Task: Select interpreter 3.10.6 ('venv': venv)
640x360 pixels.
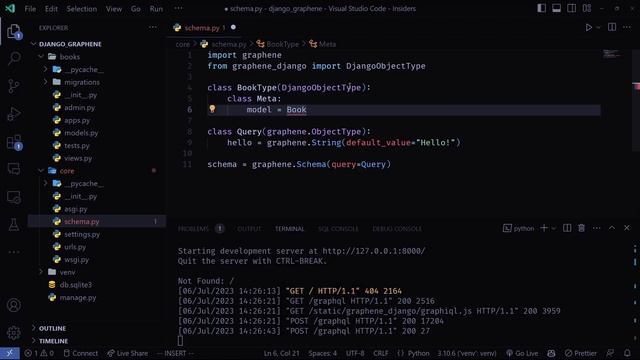Action: (x=467, y=353)
